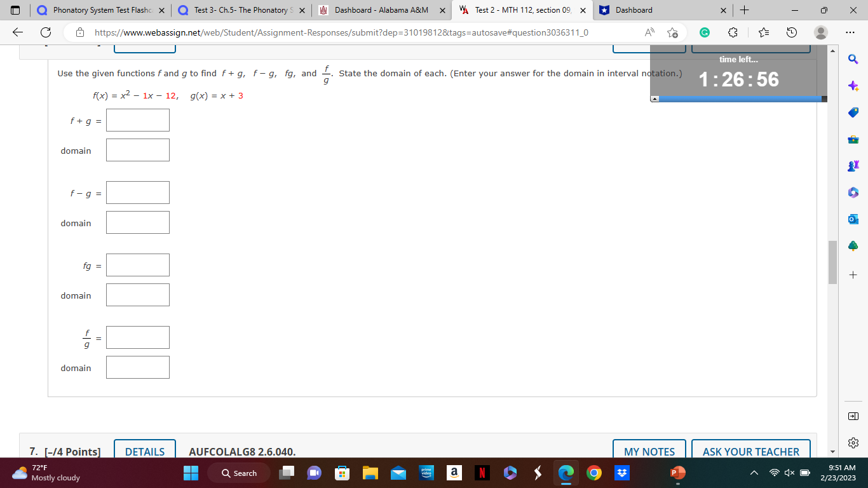Show hidden system tray icons
Screen dimensions: 868x488
754,473
